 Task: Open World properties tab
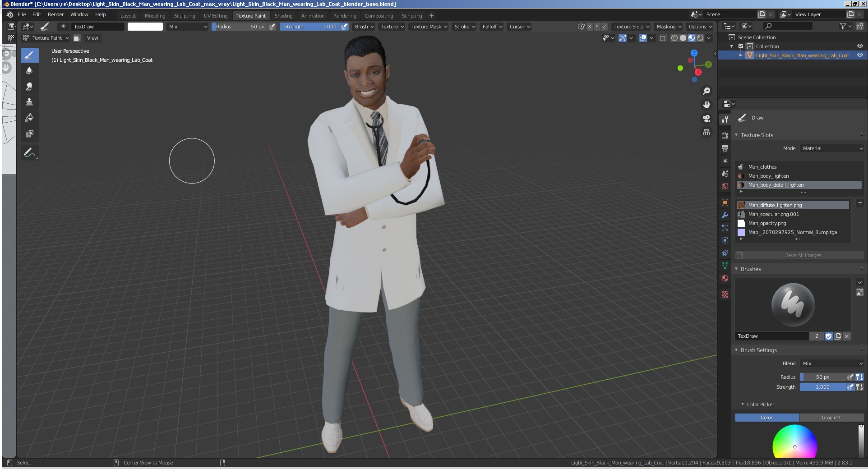click(x=725, y=186)
